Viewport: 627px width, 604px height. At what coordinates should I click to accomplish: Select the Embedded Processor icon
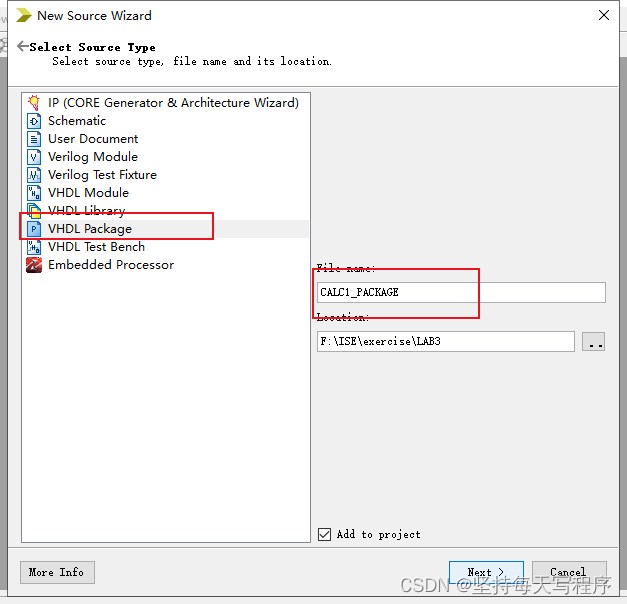34,265
